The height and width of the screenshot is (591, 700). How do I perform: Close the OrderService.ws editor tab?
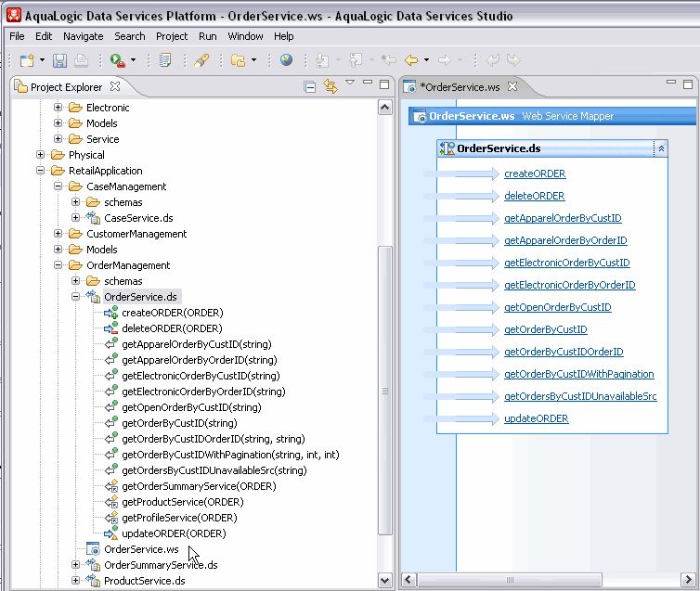coord(512,86)
